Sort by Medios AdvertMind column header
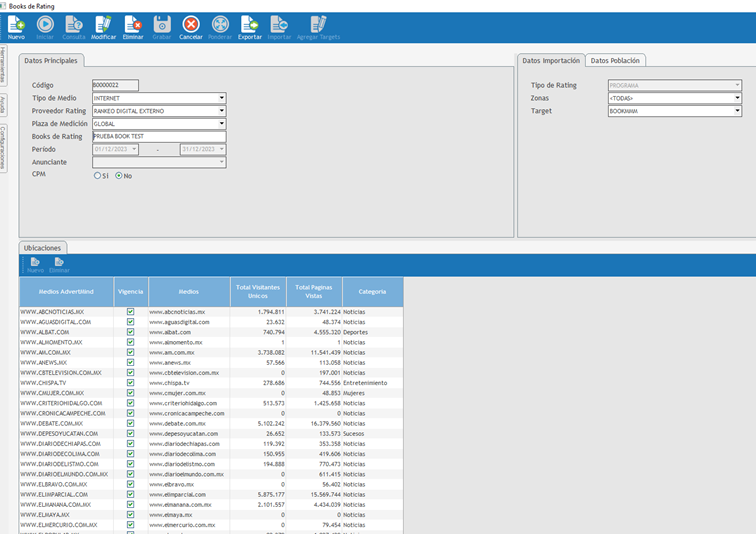Viewport: 756px width, 534px height. 67,292
